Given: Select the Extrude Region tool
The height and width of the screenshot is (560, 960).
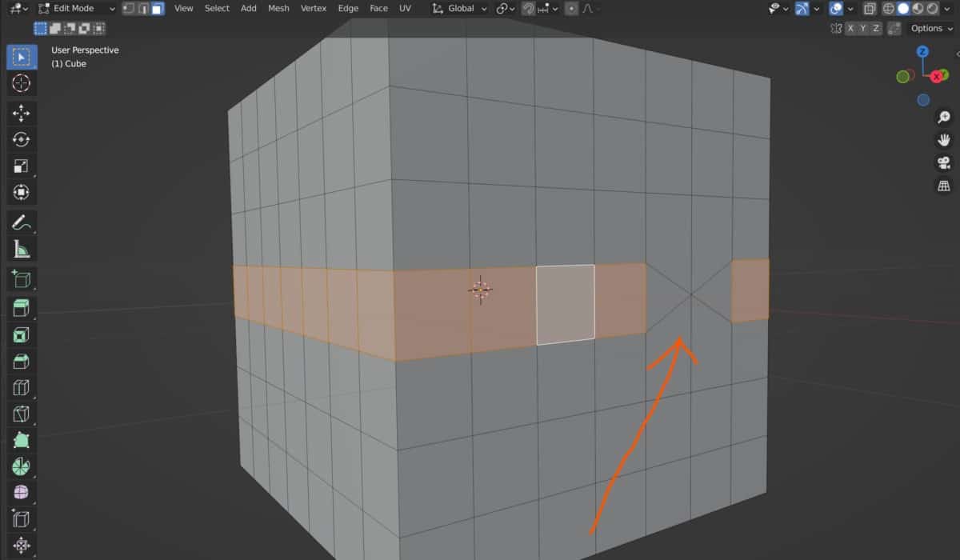Looking at the screenshot, I should (x=22, y=307).
